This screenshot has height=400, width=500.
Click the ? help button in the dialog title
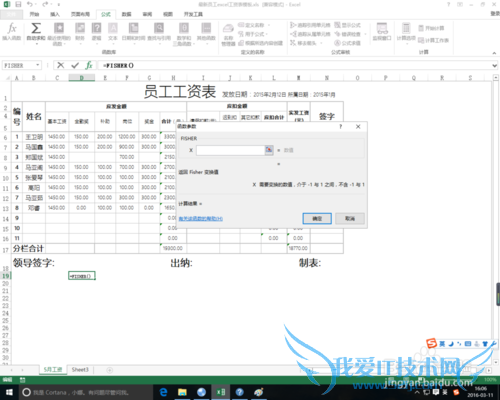340,127
